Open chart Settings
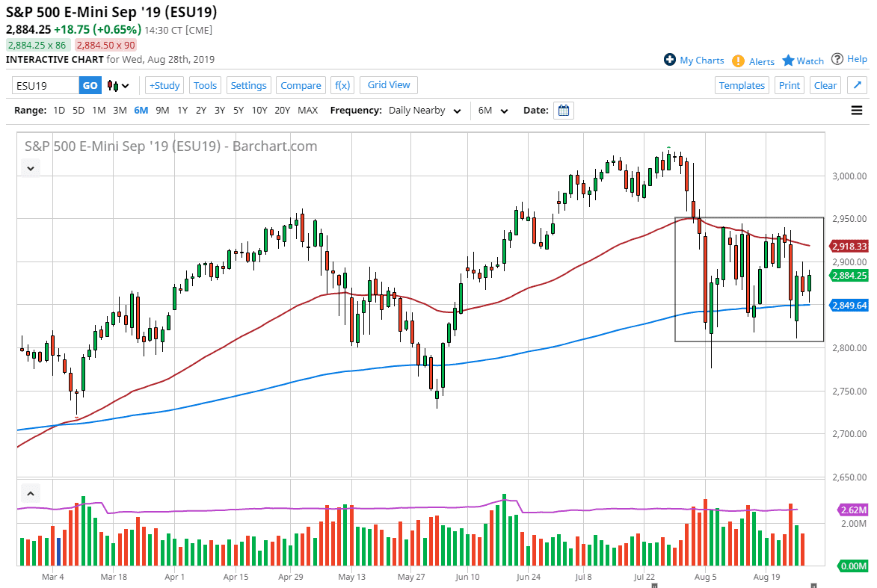 pyautogui.click(x=248, y=85)
